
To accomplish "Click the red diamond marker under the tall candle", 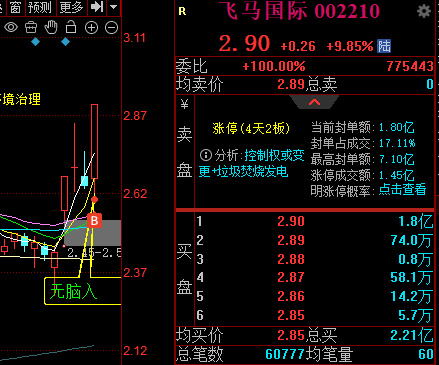I will pyautogui.click(x=95, y=200).
